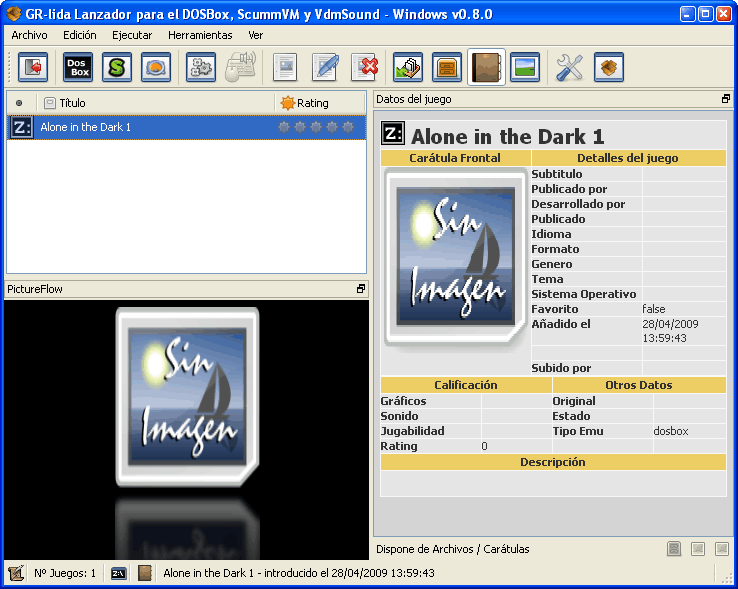Click the exit door toolbar icon
This screenshot has width=738, height=589.
(33, 67)
